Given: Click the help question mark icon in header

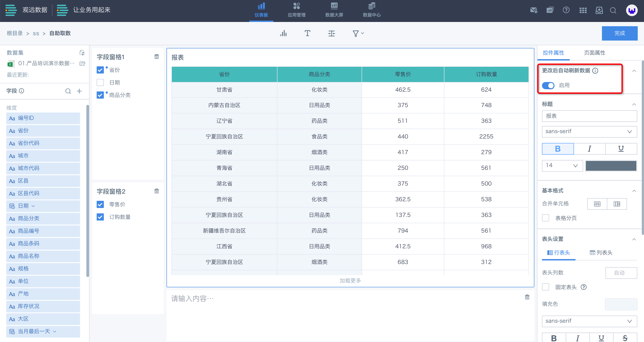Looking at the screenshot, I should coord(566,10).
